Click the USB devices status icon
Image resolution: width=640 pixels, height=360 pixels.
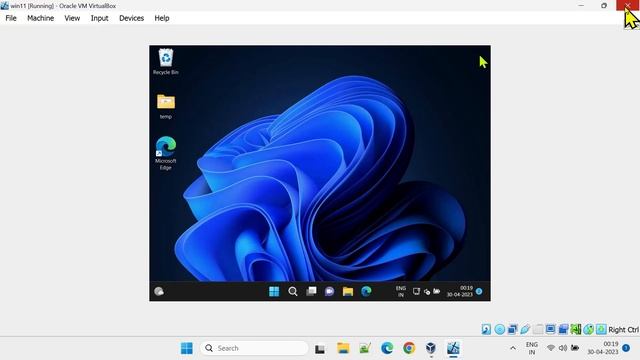tap(525, 329)
